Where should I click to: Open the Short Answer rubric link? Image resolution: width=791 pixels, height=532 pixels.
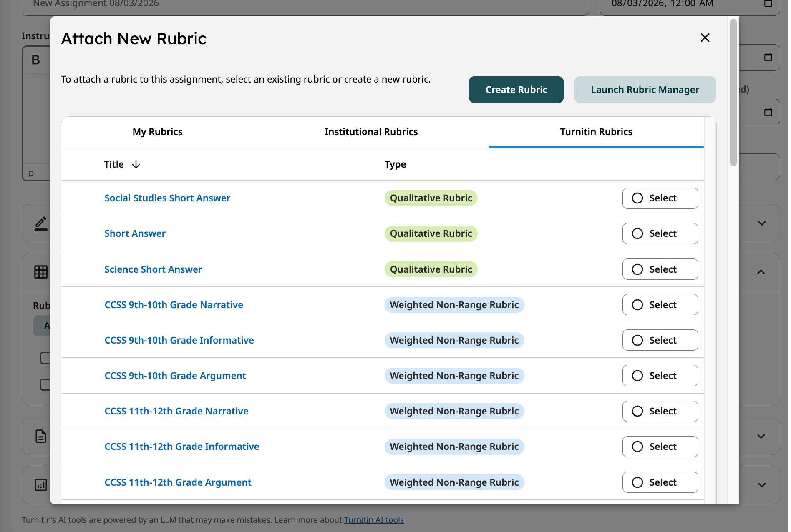click(x=135, y=233)
